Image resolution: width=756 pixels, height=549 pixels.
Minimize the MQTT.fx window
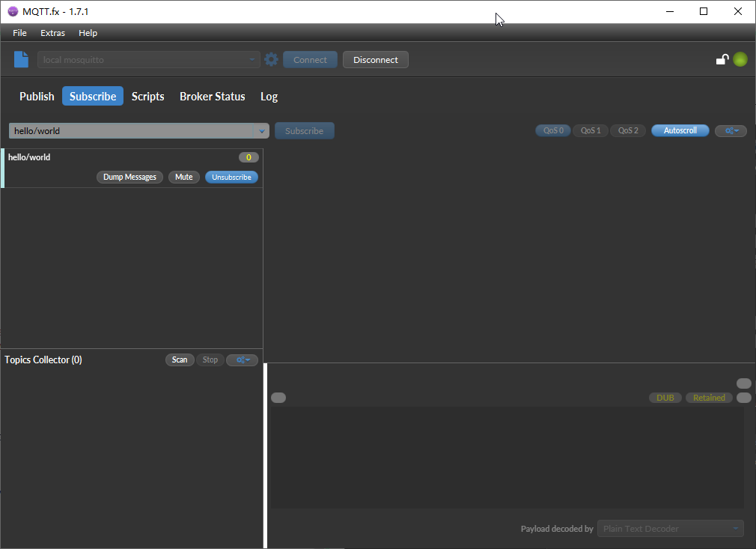670,11
